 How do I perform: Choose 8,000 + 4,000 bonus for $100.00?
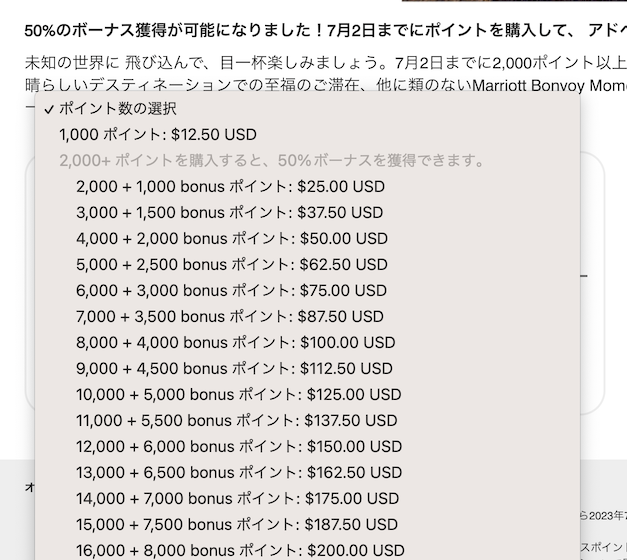pos(307,343)
